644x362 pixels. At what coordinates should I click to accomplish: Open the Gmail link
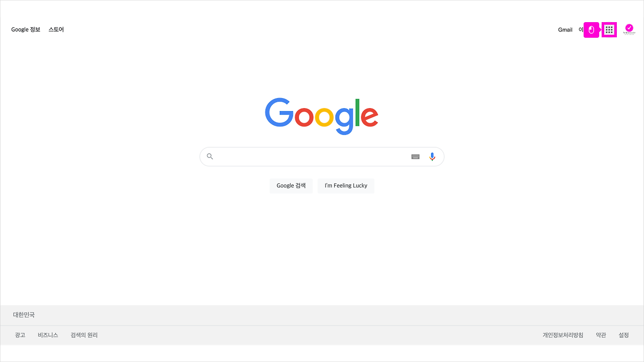(x=565, y=30)
